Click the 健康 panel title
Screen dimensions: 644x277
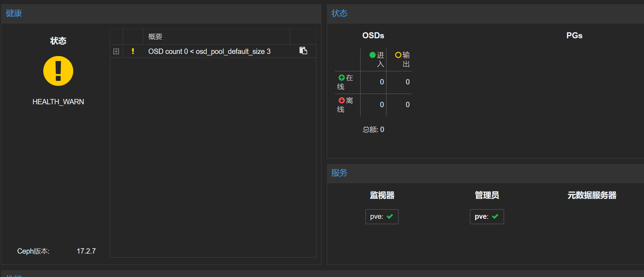pyautogui.click(x=14, y=13)
